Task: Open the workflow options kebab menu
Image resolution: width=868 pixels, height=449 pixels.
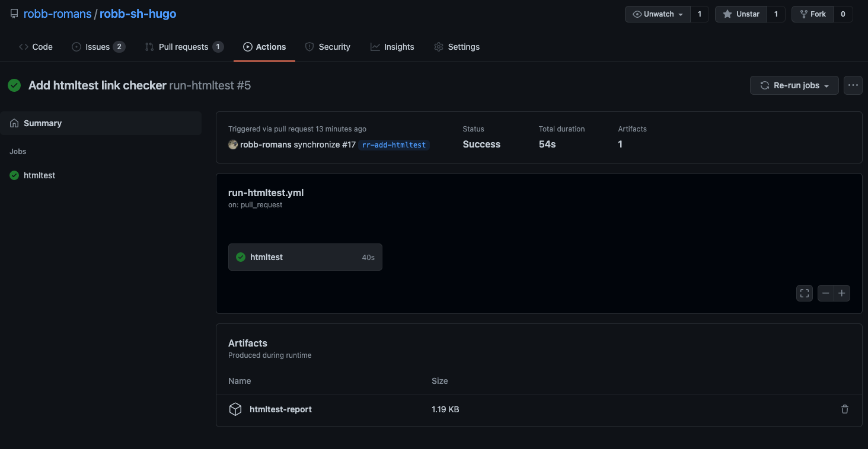Action: click(853, 85)
